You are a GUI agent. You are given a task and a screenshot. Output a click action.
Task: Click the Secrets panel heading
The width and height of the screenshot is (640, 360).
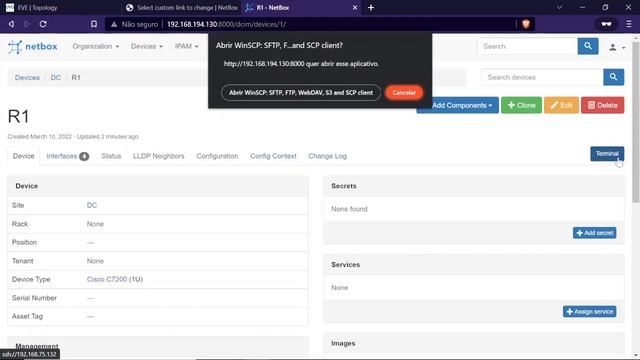[x=344, y=186]
